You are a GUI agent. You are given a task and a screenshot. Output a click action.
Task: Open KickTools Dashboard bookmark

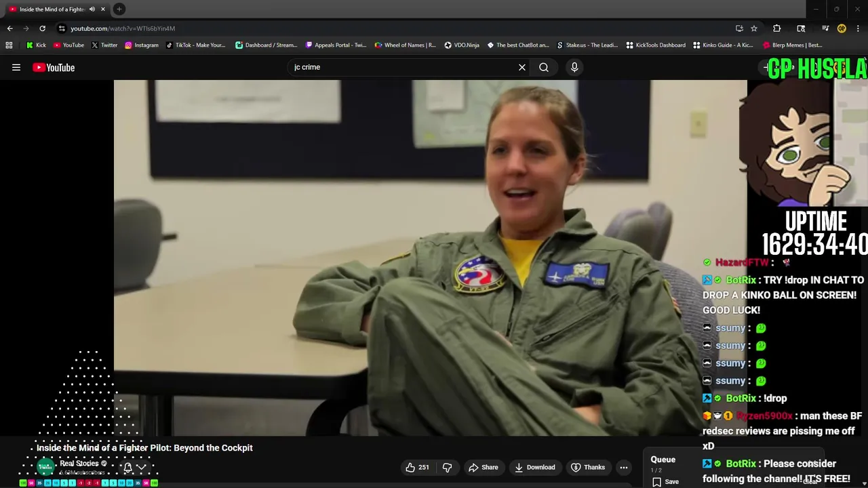click(656, 45)
